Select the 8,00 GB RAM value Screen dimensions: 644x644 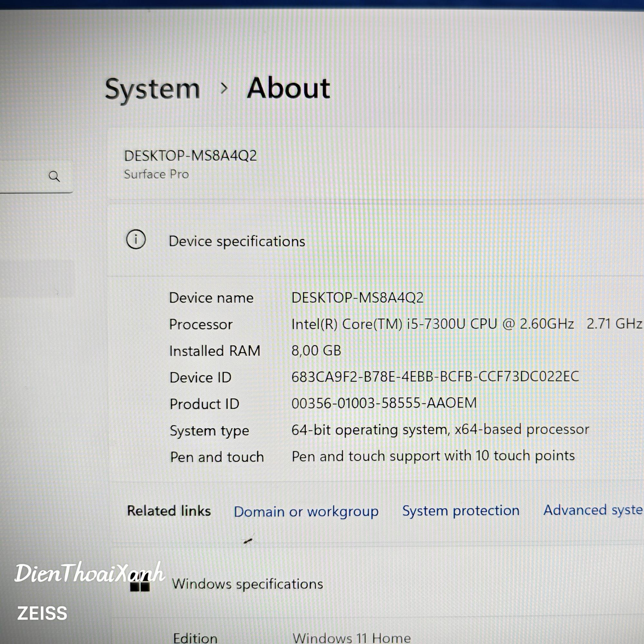point(316,350)
